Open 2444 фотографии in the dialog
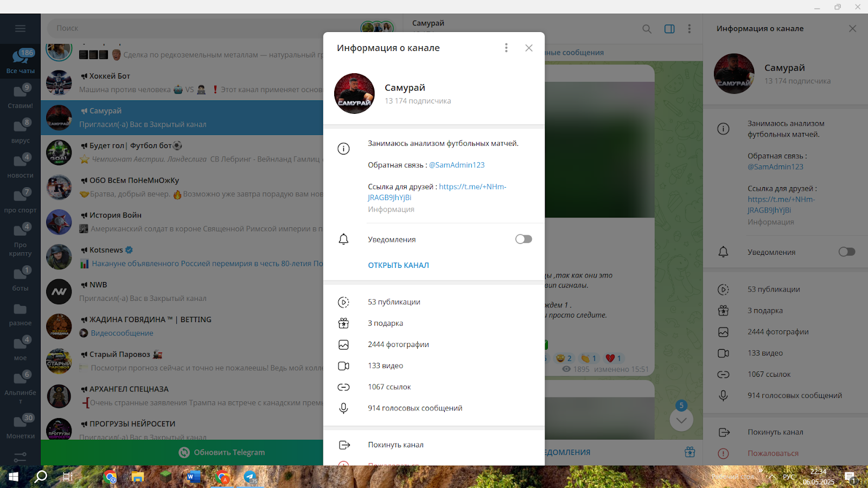Viewport: 868px width, 488px height. point(398,344)
